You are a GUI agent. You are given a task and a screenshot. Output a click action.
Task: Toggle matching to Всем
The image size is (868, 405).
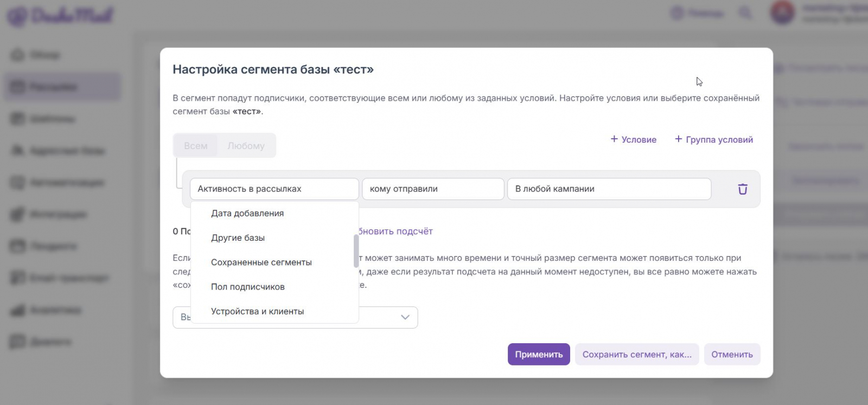(x=195, y=146)
